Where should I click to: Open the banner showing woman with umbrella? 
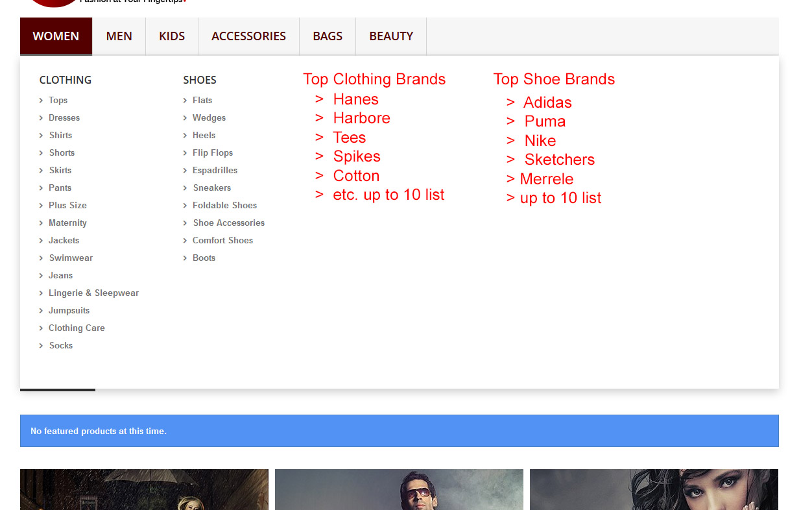coord(144,489)
